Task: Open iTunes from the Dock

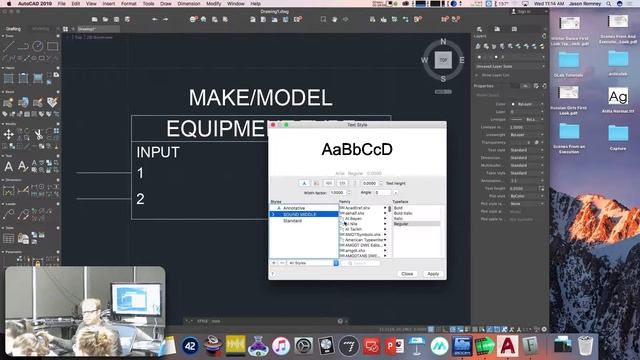Action: pyautogui.click(x=281, y=346)
